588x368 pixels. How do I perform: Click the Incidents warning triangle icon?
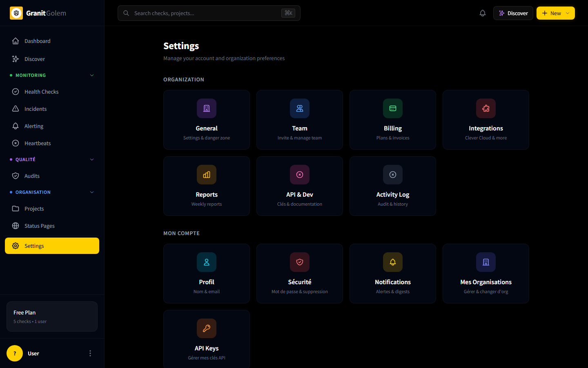pos(16,109)
